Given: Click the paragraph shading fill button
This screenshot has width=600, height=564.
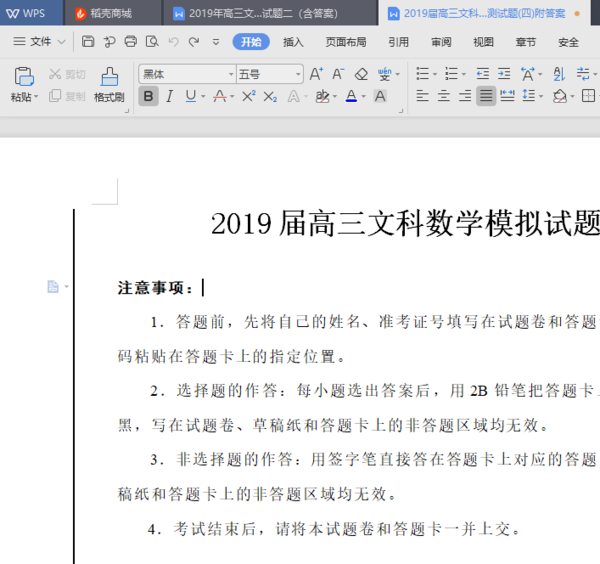Looking at the screenshot, I should [x=560, y=96].
